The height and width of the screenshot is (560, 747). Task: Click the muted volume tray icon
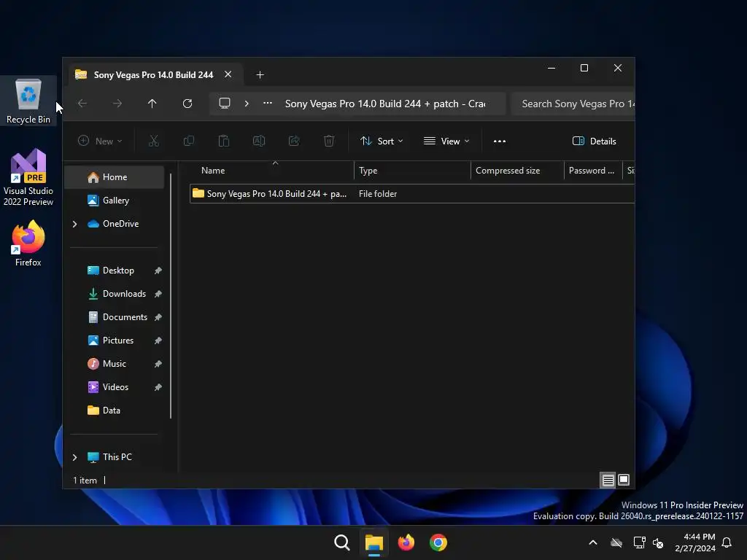pos(658,542)
